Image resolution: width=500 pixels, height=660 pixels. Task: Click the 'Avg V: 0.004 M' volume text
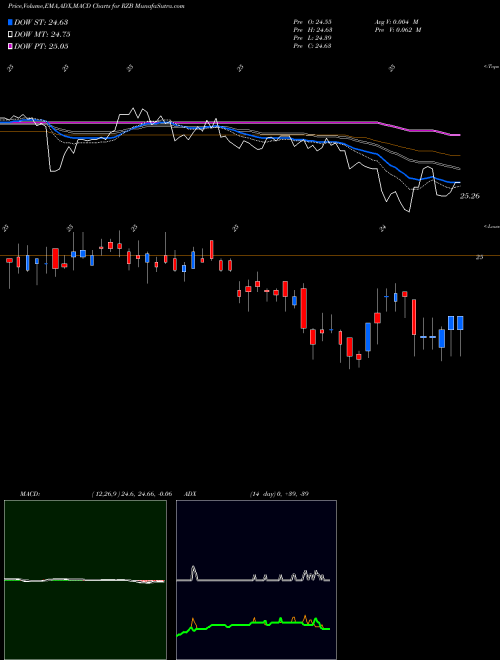[396, 22]
